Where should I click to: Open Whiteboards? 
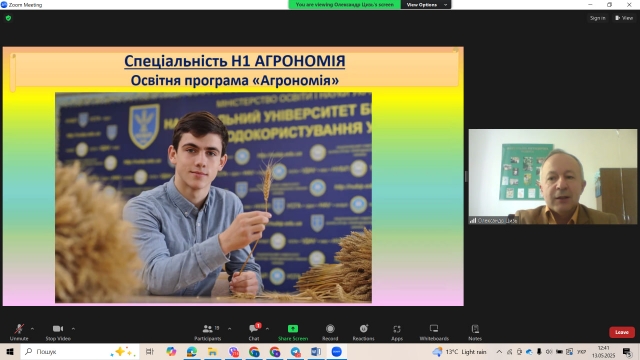coord(434,332)
